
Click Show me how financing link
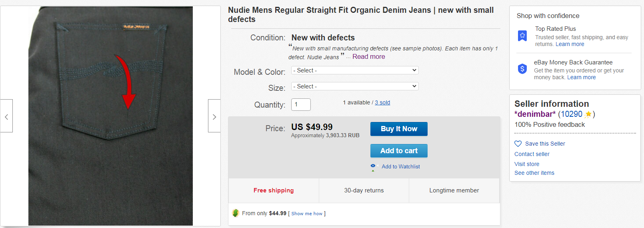click(x=306, y=214)
